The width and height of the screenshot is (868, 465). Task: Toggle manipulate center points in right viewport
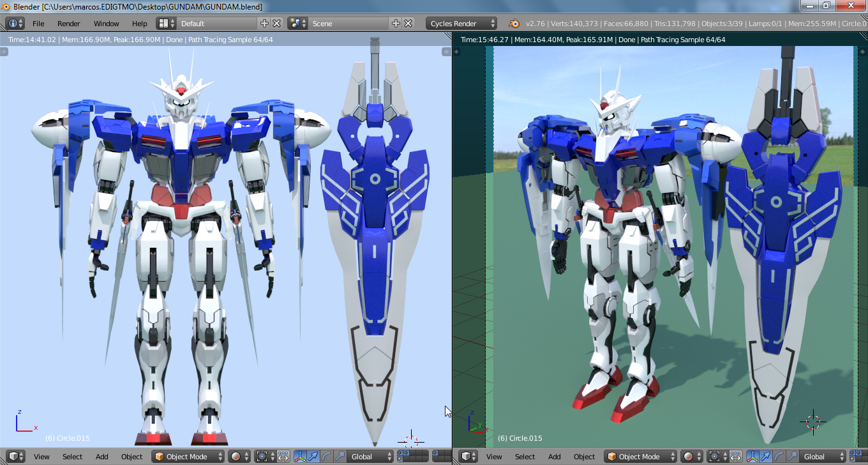[735, 457]
